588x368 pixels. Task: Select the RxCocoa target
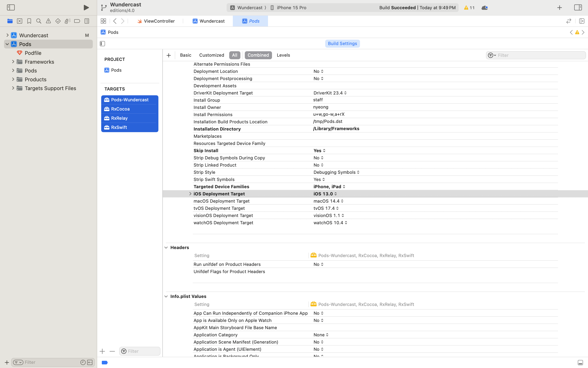[130, 109]
